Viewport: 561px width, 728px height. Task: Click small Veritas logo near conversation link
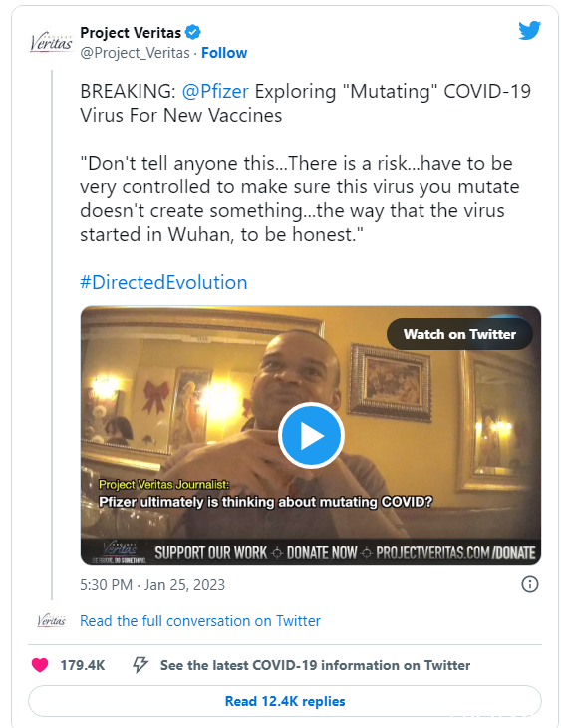coord(52,620)
